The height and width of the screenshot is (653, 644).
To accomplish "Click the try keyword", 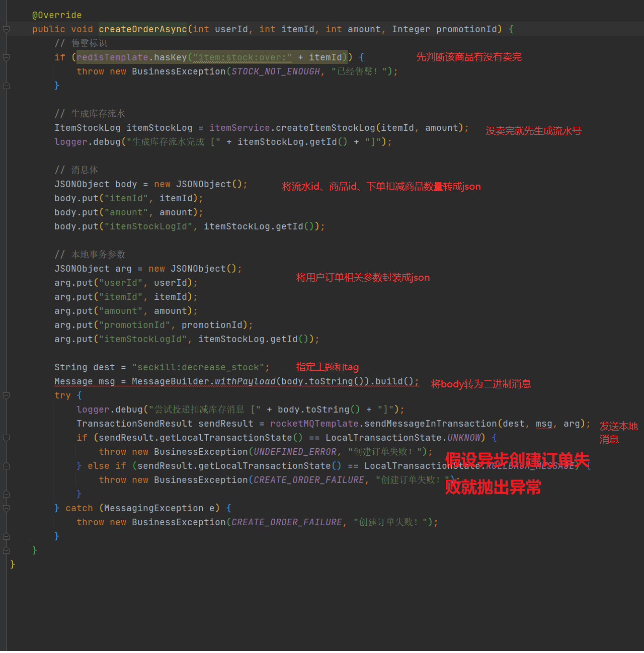I will pos(62,395).
